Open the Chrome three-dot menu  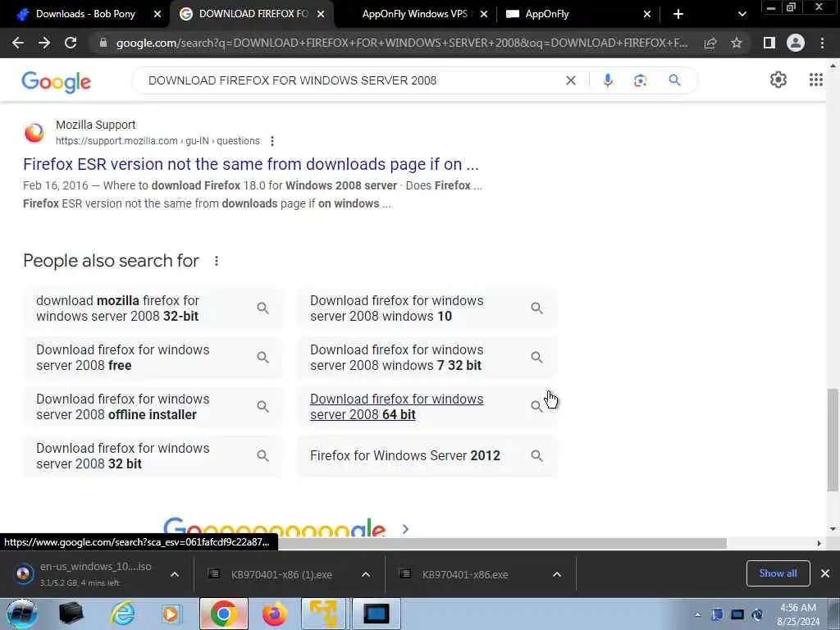(822, 43)
